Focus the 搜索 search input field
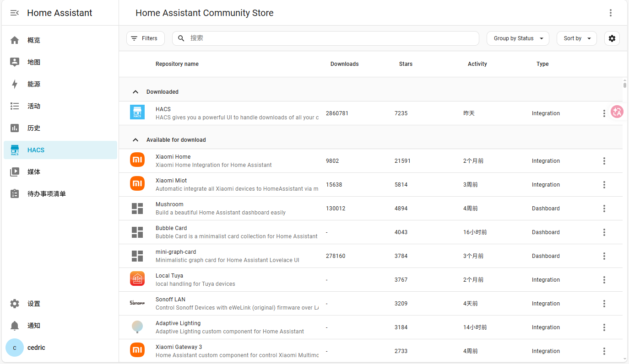The height and width of the screenshot is (364, 629). [x=330, y=38]
